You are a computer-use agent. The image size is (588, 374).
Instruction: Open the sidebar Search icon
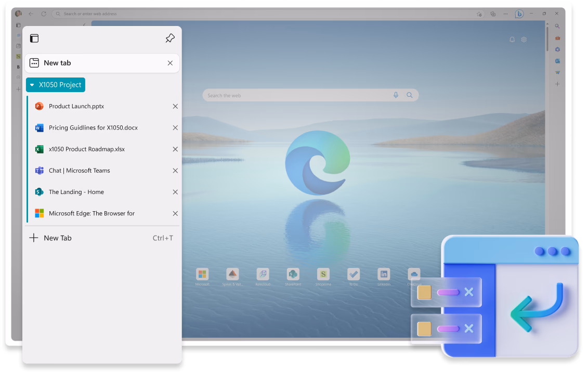tap(558, 26)
